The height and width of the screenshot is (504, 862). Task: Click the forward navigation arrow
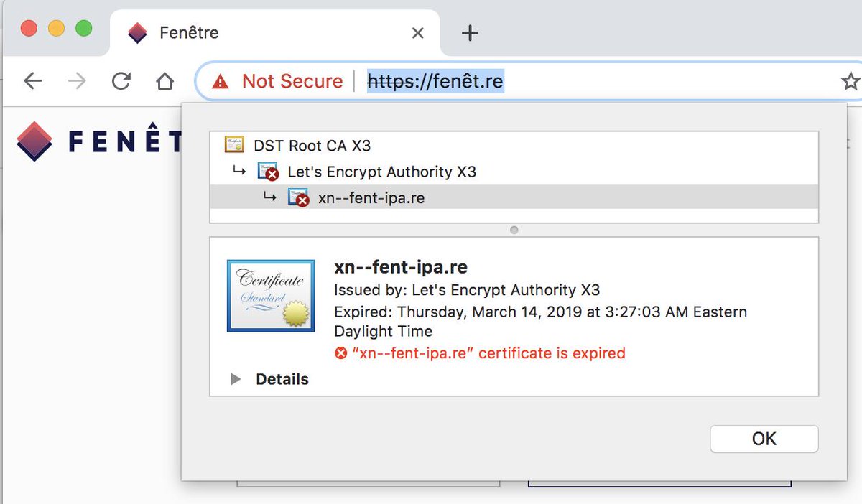(x=77, y=81)
